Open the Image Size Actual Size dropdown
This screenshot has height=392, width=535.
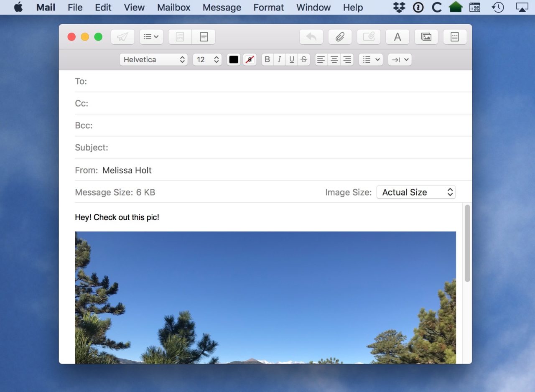[x=416, y=192]
